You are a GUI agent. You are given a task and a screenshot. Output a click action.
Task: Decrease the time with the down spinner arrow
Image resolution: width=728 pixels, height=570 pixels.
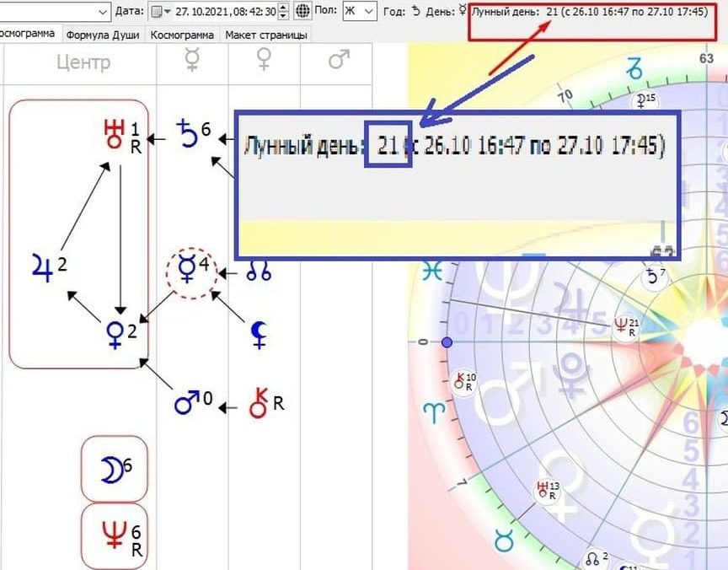pyautogui.click(x=284, y=15)
